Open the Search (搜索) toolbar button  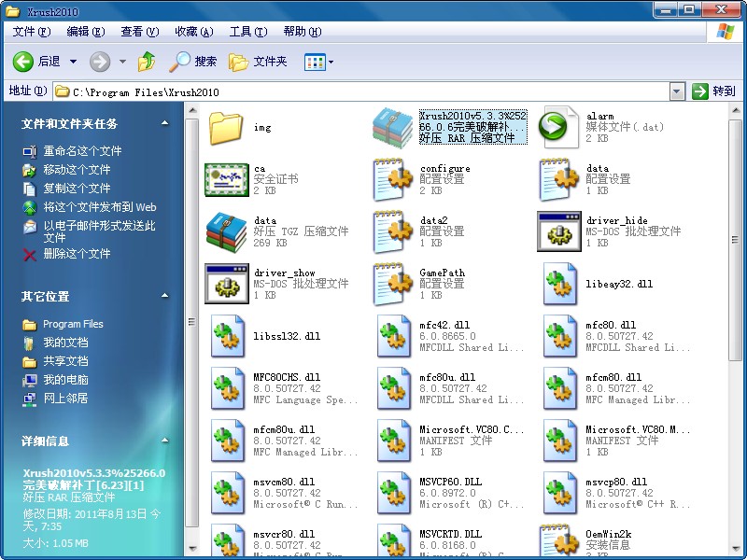193,62
